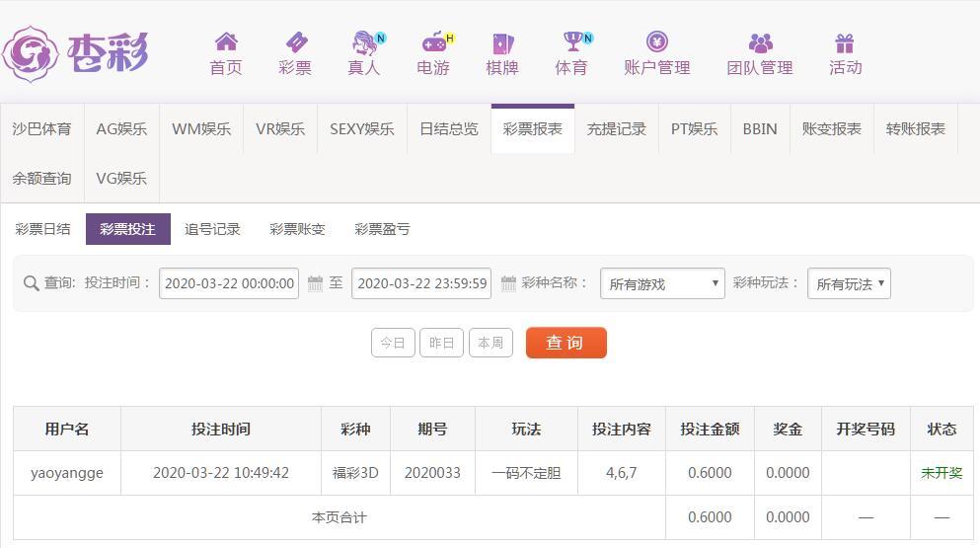Click the 投注内容 column header
Image resolution: width=980 pixels, height=548 pixels.
click(x=622, y=430)
